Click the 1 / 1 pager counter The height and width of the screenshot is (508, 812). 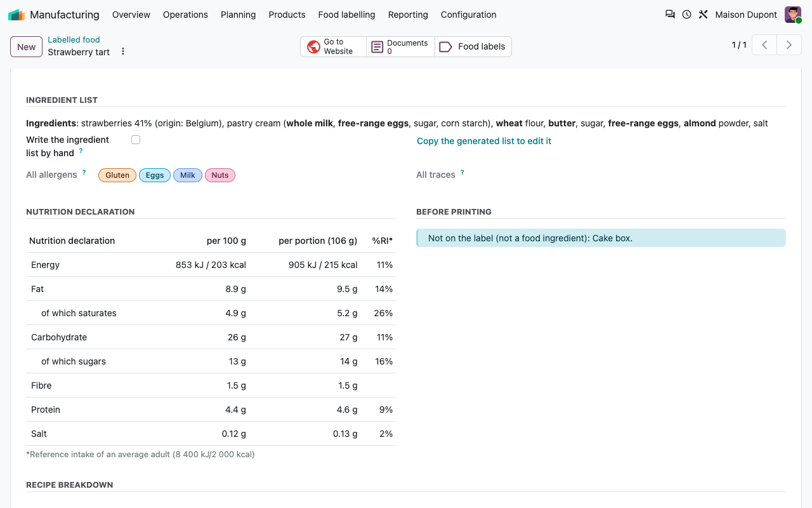pyautogui.click(x=739, y=45)
